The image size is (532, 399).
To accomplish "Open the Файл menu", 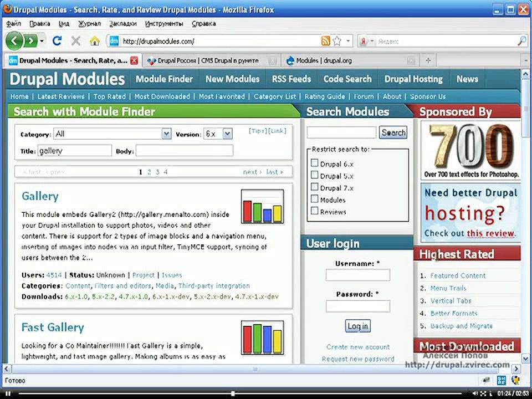I will coord(13,23).
